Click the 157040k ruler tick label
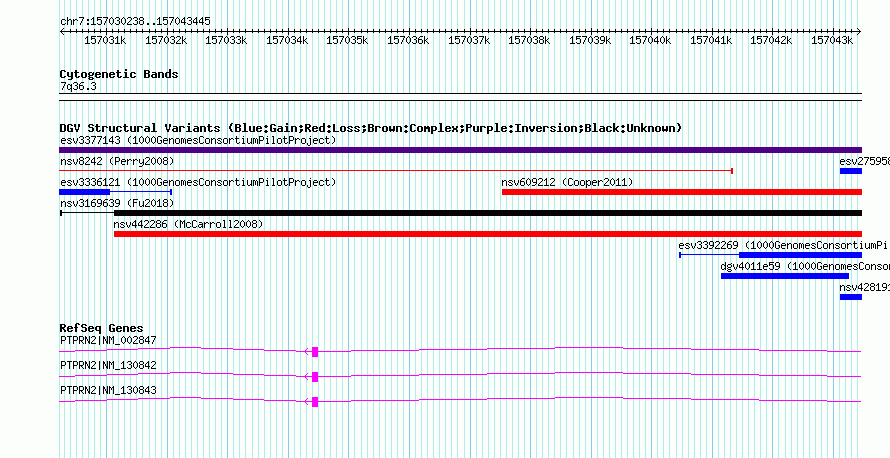 pos(650,40)
